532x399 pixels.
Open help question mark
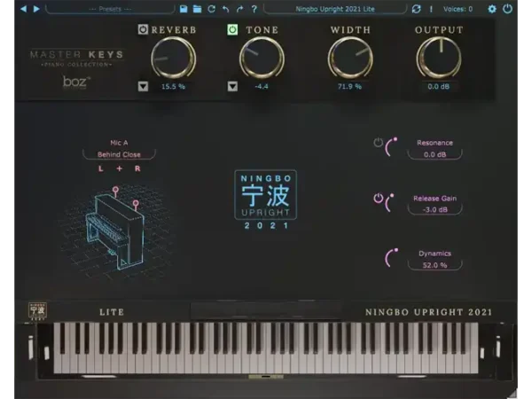click(254, 9)
